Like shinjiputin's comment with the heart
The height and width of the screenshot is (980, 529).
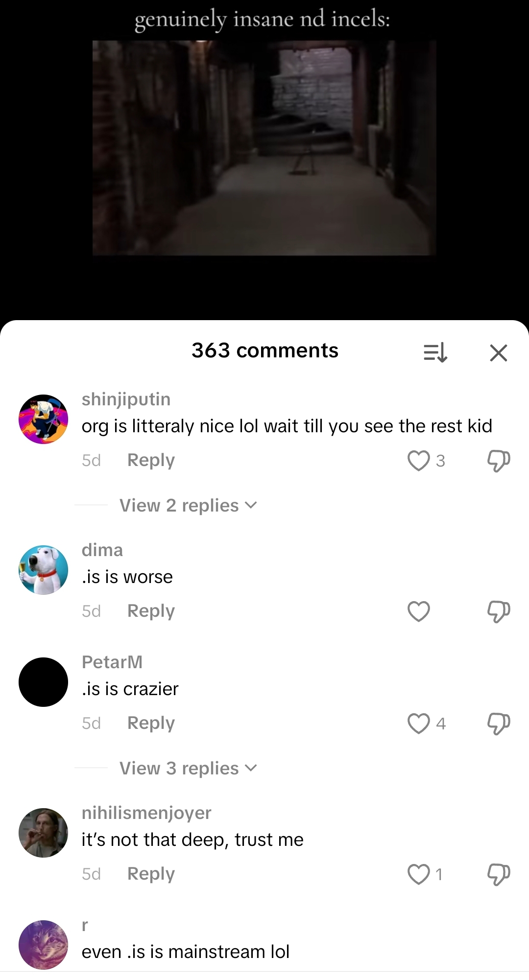click(419, 461)
